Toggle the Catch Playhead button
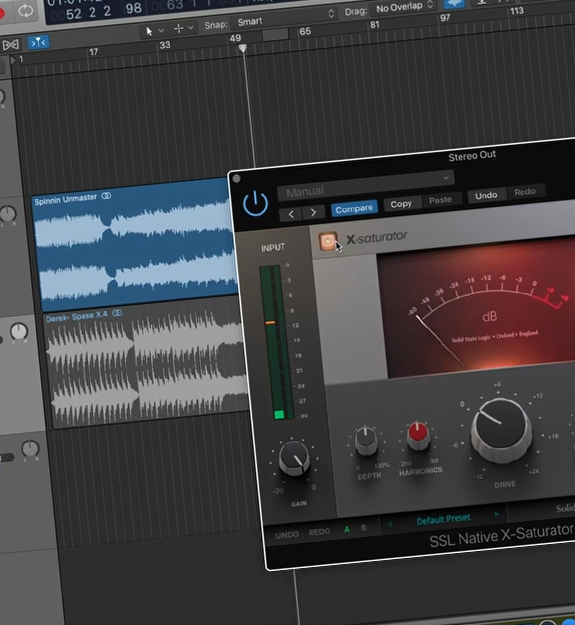The image size is (575, 625). pyautogui.click(x=38, y=42)
